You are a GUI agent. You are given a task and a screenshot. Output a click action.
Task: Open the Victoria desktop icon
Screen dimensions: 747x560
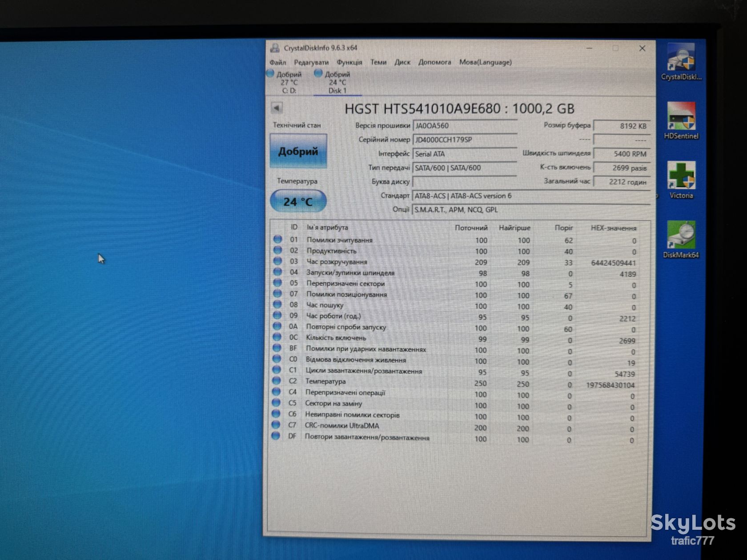[681, 180]
